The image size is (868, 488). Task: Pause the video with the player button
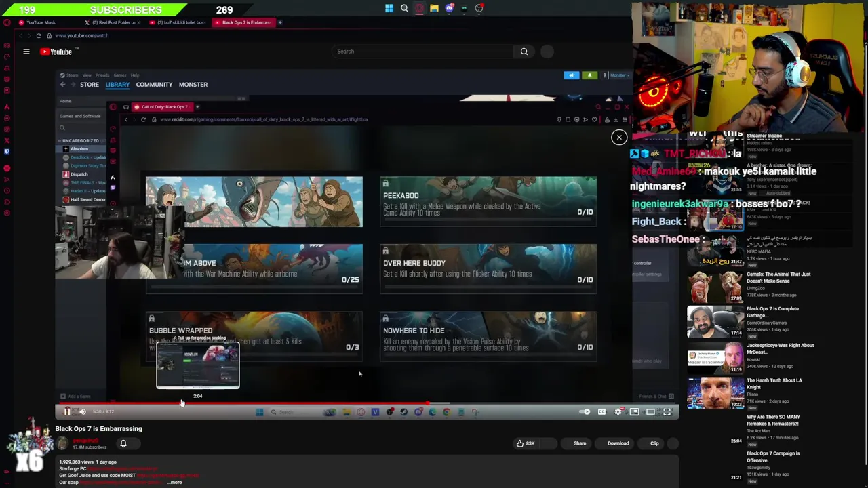click(66, 411)
